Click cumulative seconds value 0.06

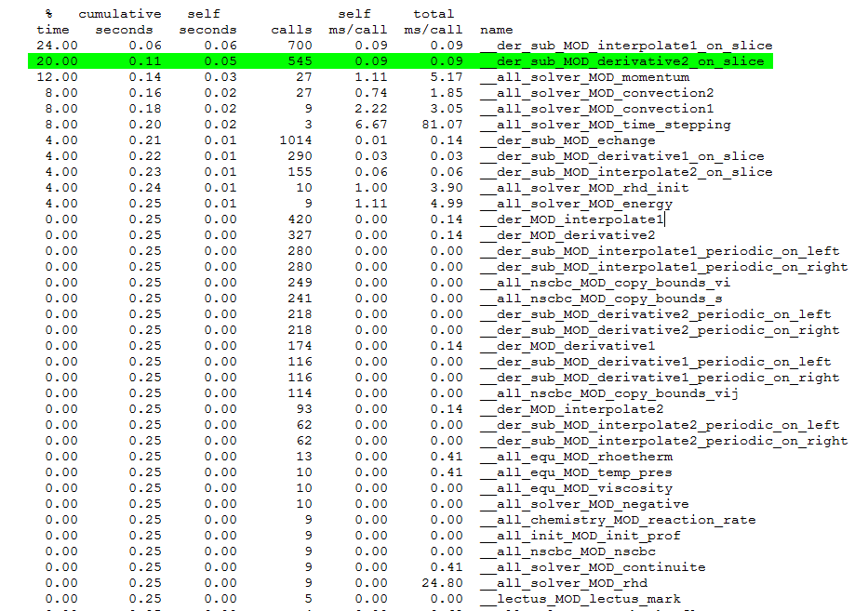tap(145, 46)
